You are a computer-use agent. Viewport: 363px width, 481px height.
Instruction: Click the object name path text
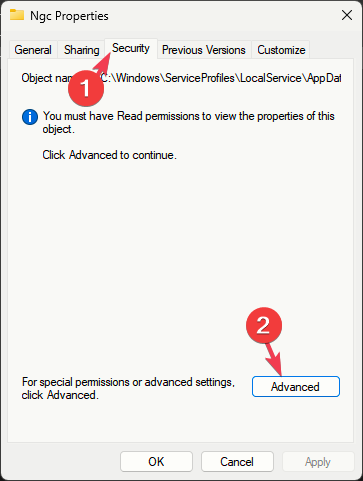pyautogui.click(x=221, y=78)
